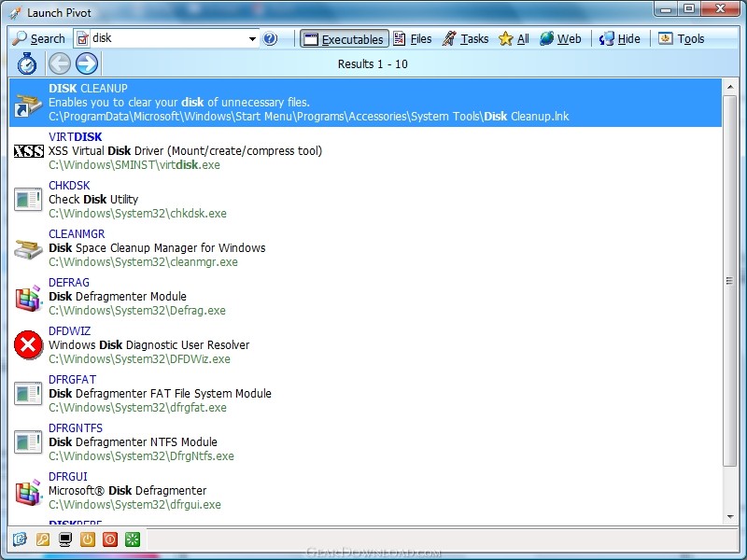Viewport: 747px width, 560px height.
Task: Select the CHKDSK result title
Action: pos(69,185)
